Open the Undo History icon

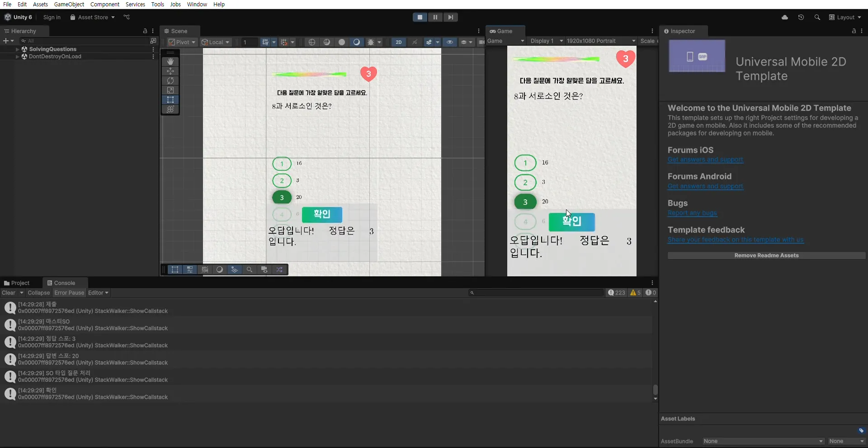(801, 17)
